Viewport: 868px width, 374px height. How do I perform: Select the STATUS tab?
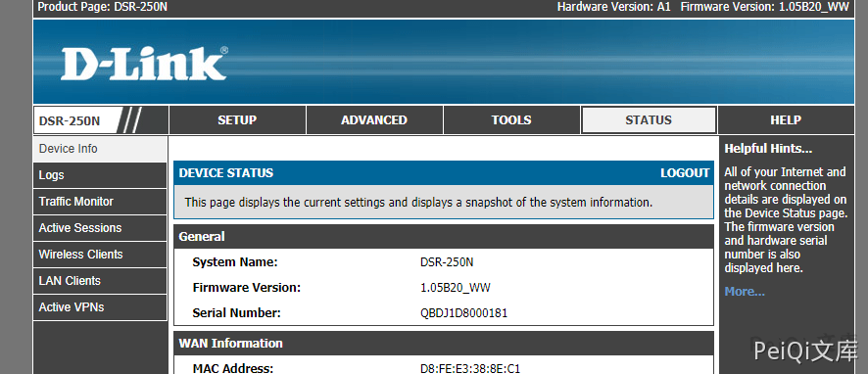coord(649,120)
